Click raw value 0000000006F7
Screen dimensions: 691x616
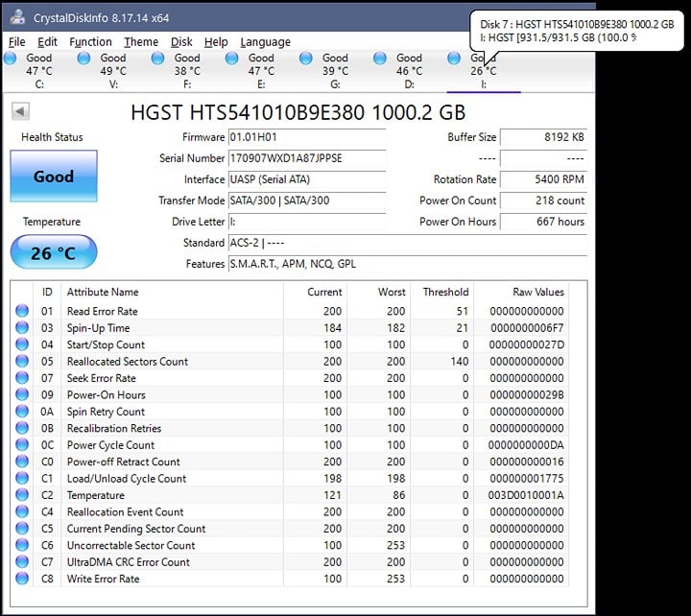[527, 328]
